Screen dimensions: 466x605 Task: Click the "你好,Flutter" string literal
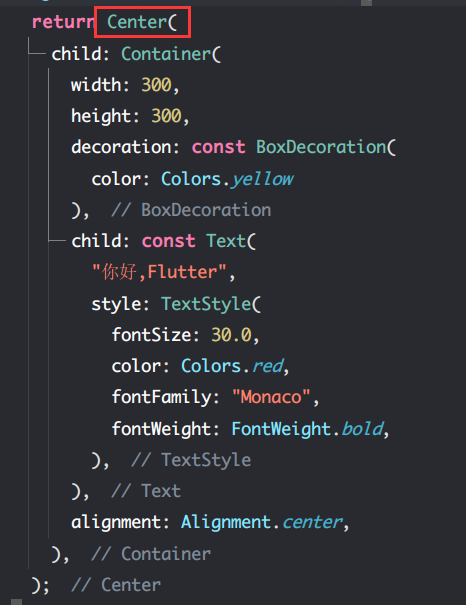[x=159, y=272]
